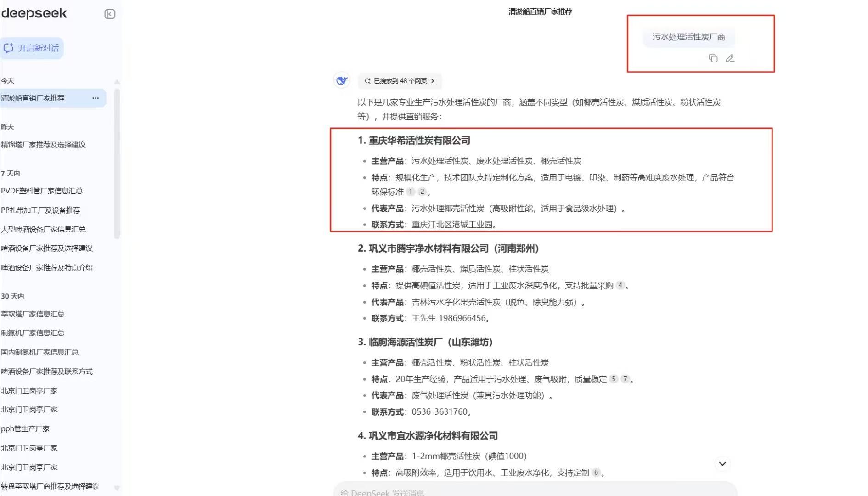The height and width of the screenshot is (496, 868).
Task: Click the DeepSeek whale avatar icon
Action: (342, 81)
